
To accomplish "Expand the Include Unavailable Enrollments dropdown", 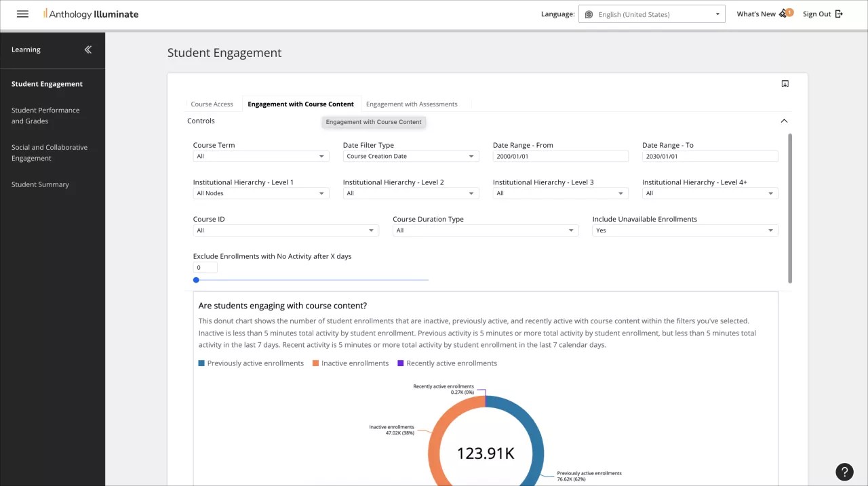I will pos(685,230).
